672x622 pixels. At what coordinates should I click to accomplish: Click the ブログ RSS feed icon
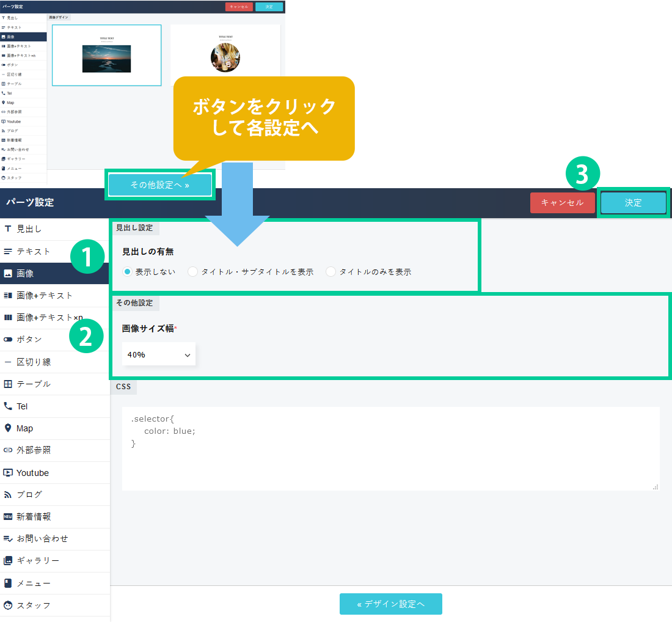click(x=8, y=495)
